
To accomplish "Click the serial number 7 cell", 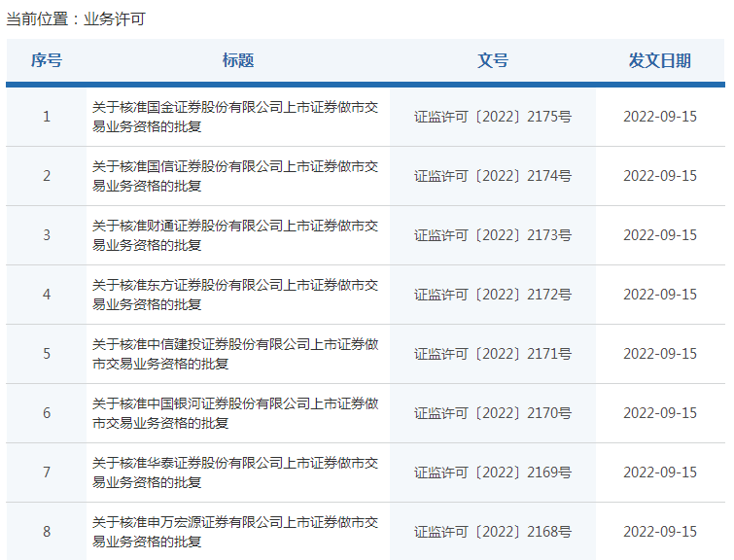I will [46, 472].
